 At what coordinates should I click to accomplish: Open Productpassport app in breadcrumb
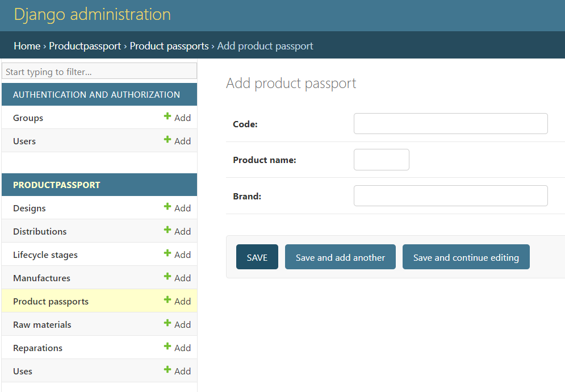[x=85, y=46]
